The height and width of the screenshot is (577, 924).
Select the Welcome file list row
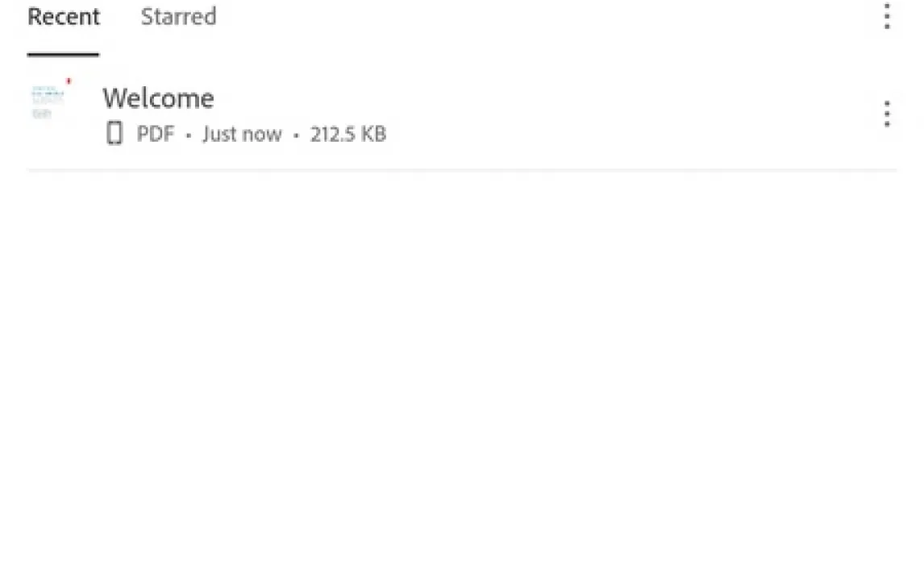click(462, 114)
